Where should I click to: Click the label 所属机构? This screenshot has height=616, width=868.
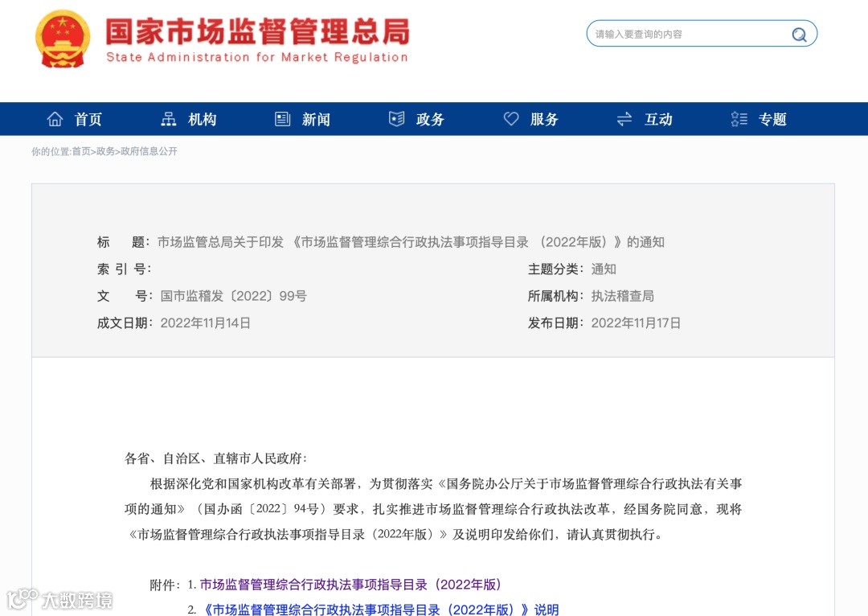[555, 296]
